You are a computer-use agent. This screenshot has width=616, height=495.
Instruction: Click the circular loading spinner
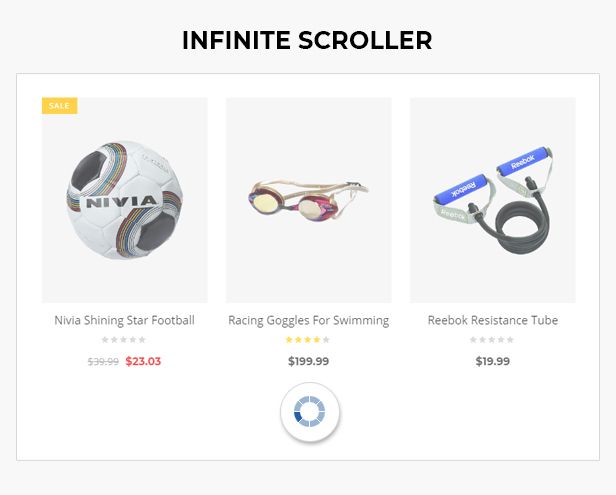[x=310, y=412]
